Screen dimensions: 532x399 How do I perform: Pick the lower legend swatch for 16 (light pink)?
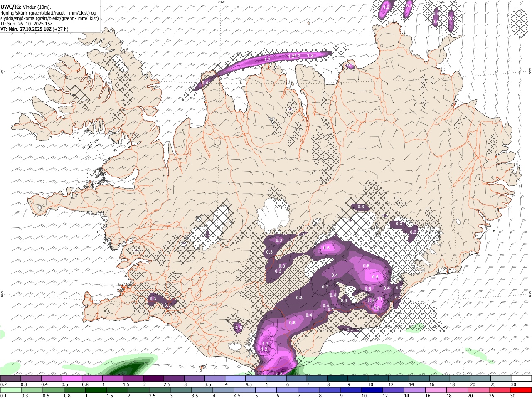tap(436, 390)
